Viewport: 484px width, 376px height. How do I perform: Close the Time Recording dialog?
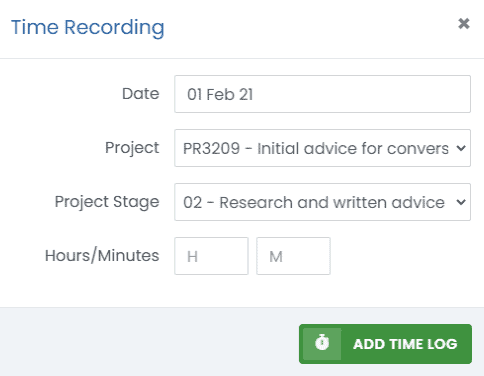click(x=464, y=24)
